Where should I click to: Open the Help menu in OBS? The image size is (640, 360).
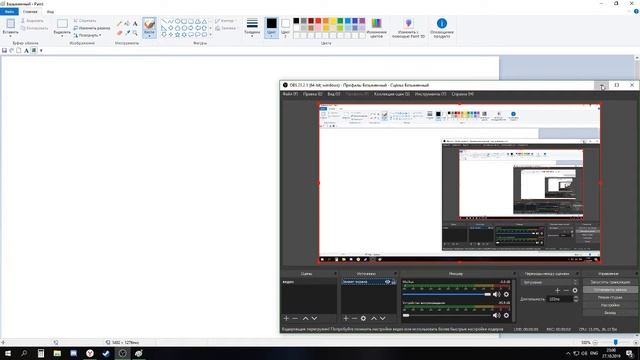tap(462, 94)
